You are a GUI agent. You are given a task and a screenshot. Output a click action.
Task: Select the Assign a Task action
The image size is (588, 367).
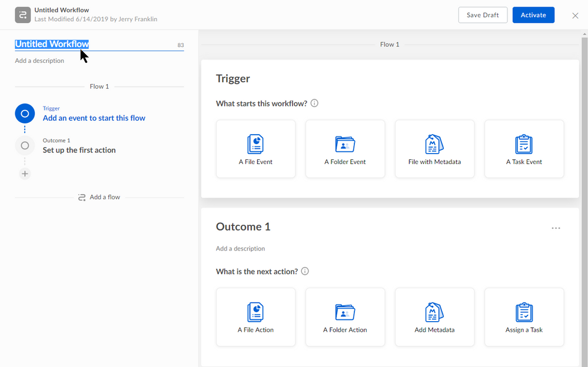pos(524,317)
